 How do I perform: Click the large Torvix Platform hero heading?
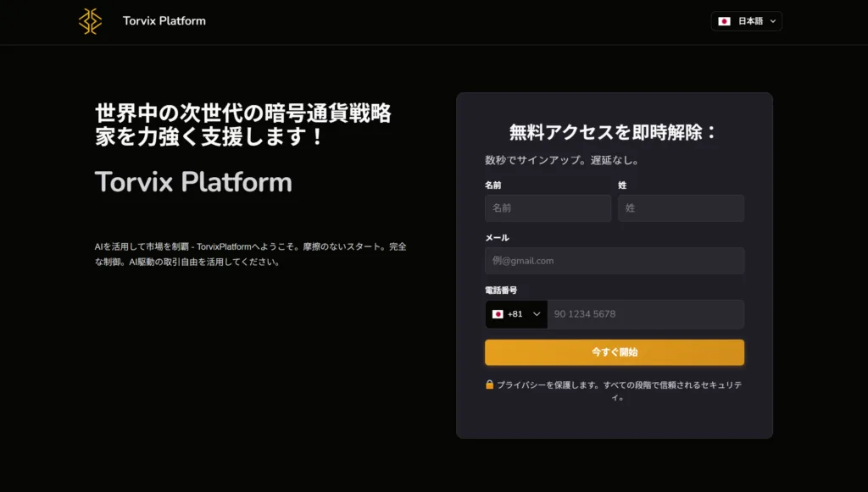click(193, 182)
